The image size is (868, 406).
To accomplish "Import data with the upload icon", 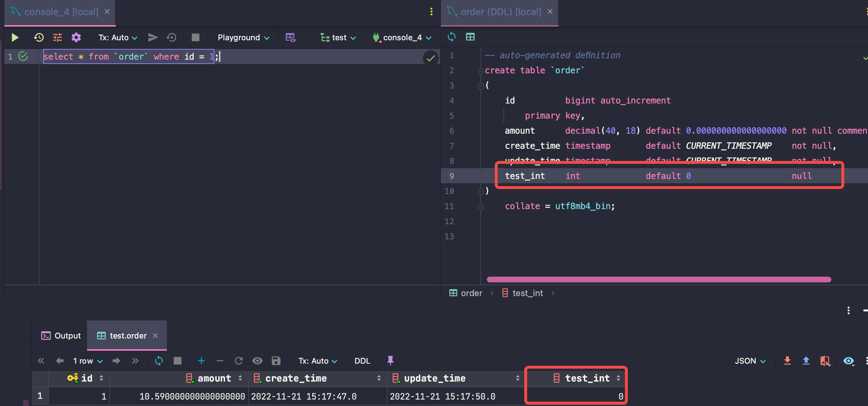I will pyautogui.click(x=805, y=361).
